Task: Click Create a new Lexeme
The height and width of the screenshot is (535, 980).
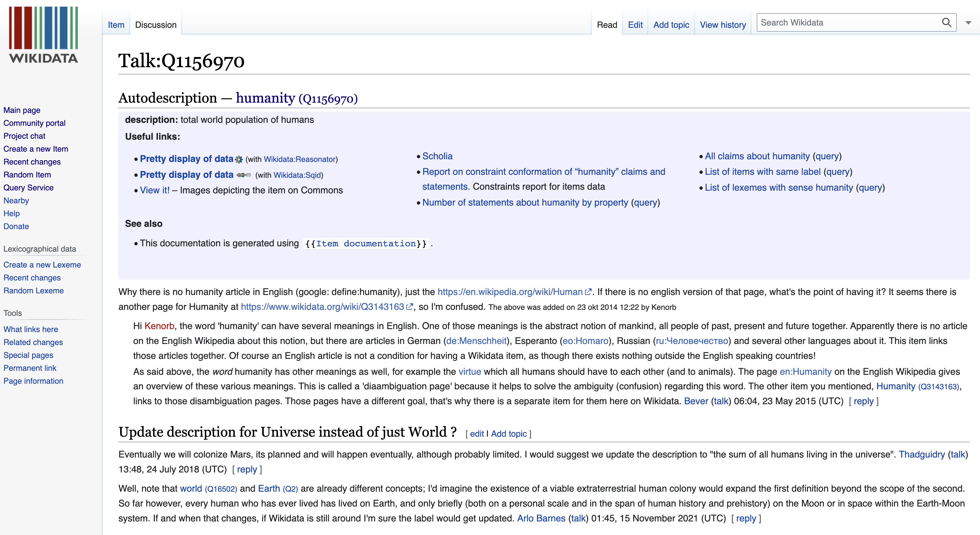Action: [42, 265]
